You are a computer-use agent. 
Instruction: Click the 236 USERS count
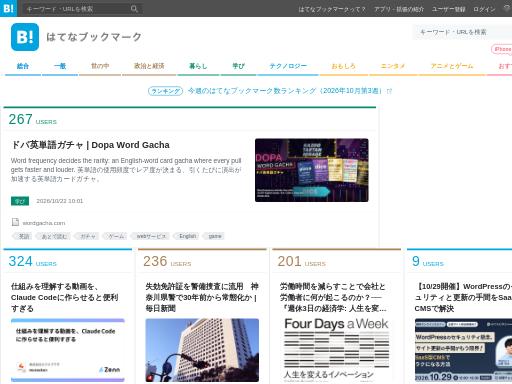coord(167,262)
